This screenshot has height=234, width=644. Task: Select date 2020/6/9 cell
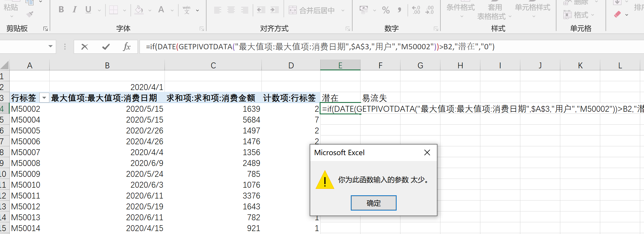click(x=107, y=163)
